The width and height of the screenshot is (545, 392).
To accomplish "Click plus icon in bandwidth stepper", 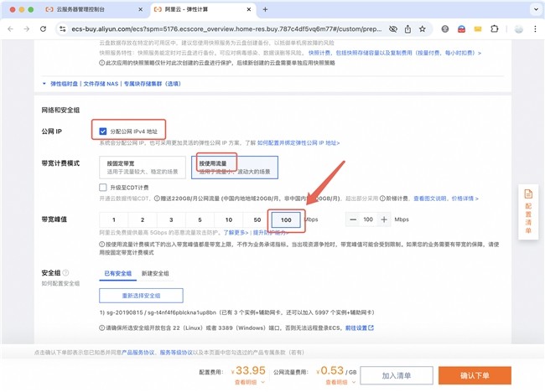I will 384,219.
